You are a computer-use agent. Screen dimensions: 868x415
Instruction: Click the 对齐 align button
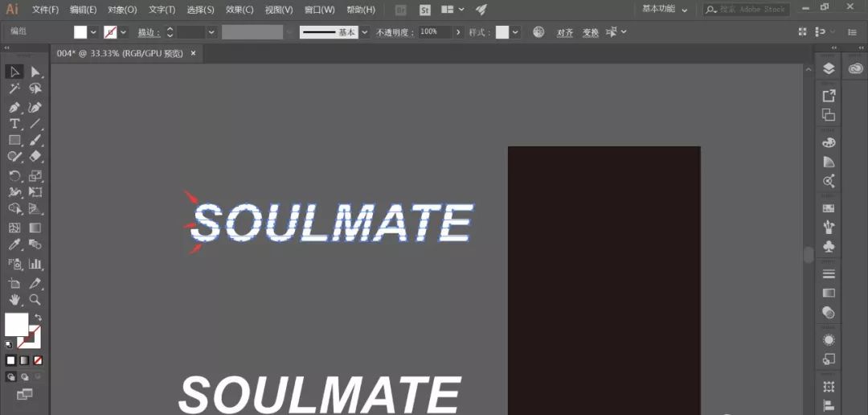(565, 32)
